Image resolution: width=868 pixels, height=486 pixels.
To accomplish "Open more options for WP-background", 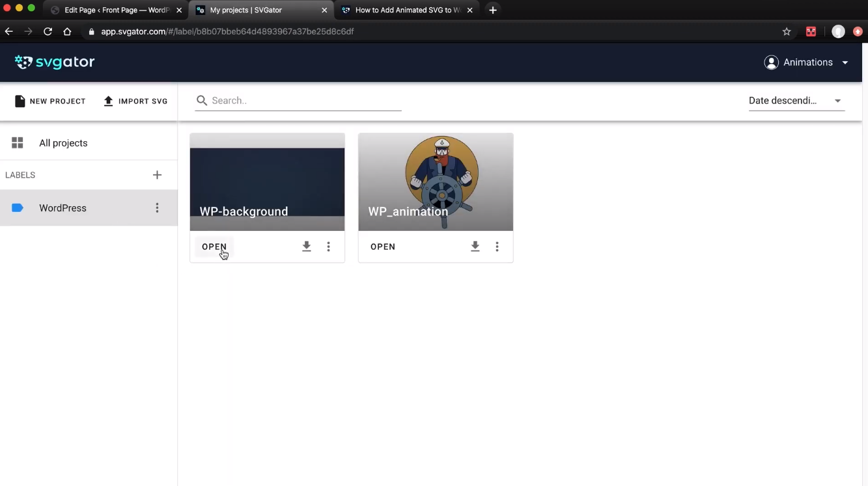I will click(328, 247).
